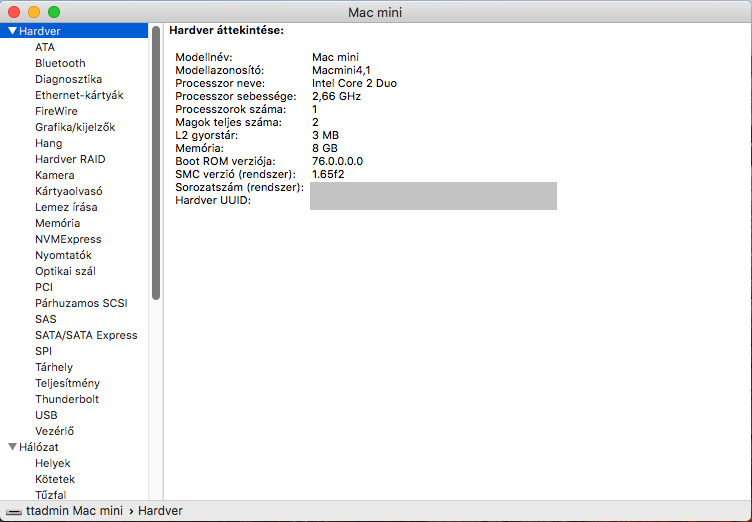Open Optikai szál section
The width and height of the screenshot is (752, 522).
tap(65, 271)
